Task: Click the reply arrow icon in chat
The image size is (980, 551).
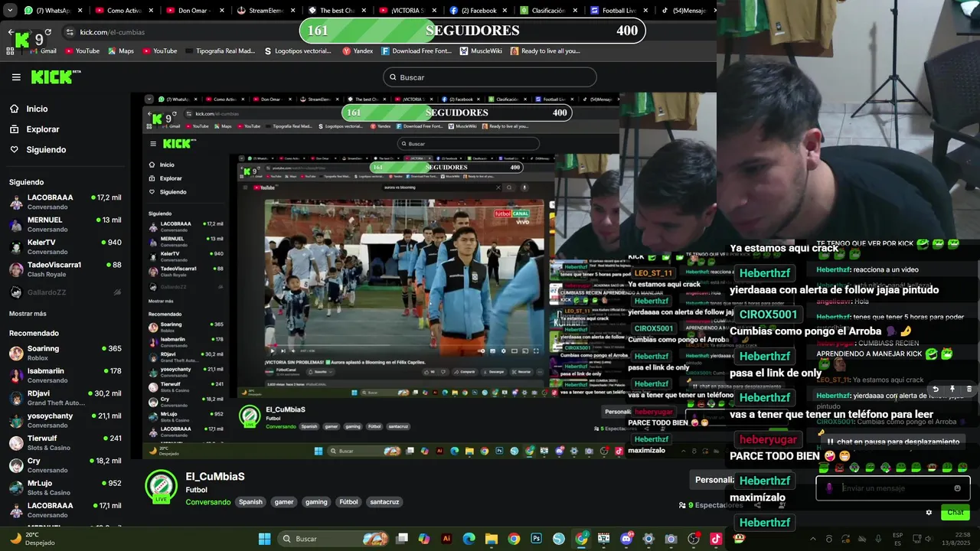Action: pyautogui.click(x=936, y=390)
